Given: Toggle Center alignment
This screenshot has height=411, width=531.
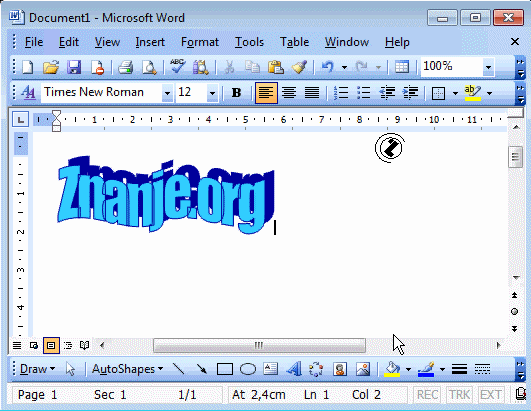Looking at the screenshot, I should click(289, 92).
